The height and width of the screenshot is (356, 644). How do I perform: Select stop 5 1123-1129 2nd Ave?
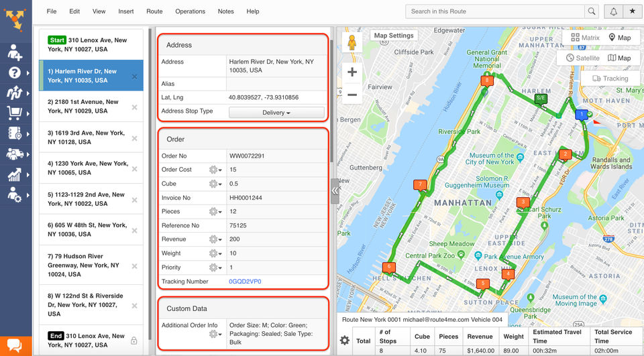[x=91, y=199]
